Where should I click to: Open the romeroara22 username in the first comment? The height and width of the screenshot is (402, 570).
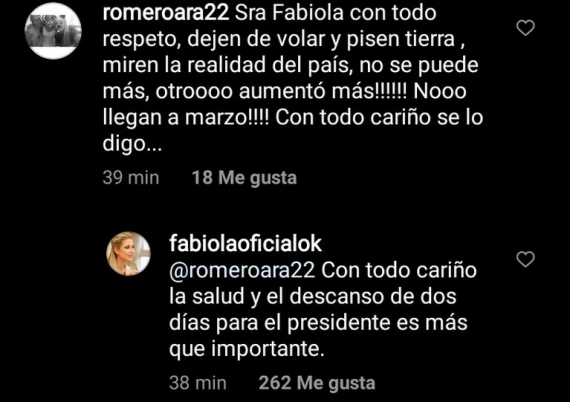pyautogui.click(x=166, y=13)
